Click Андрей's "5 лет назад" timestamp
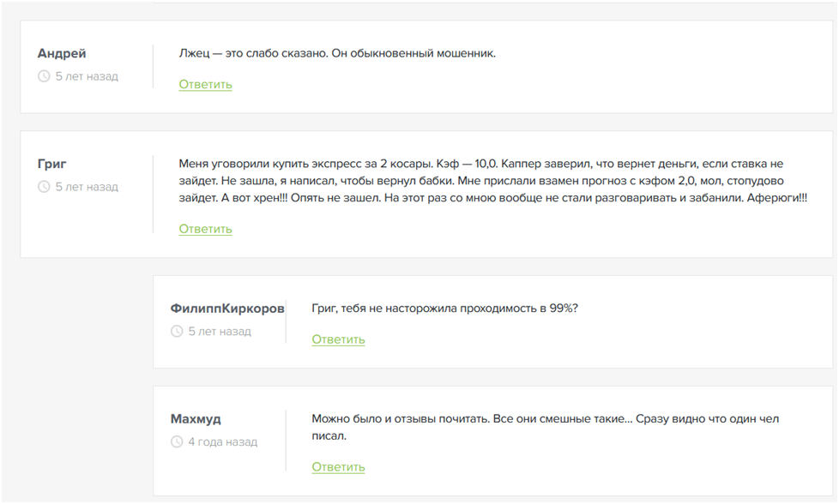 pos(87,76)
